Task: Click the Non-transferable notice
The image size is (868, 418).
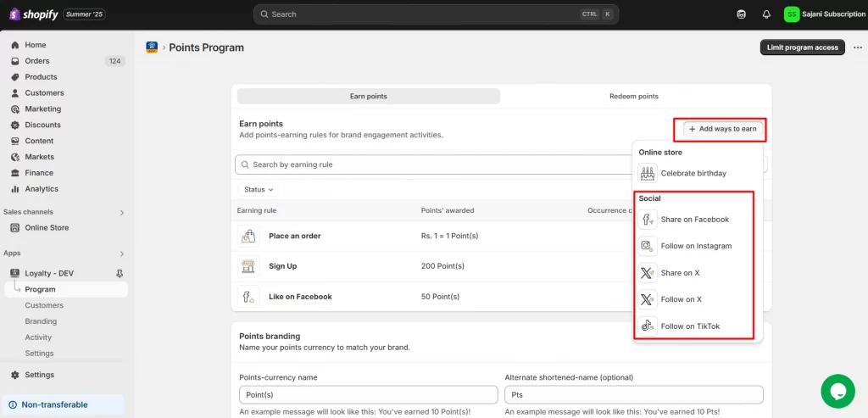Action: point(63,404)
